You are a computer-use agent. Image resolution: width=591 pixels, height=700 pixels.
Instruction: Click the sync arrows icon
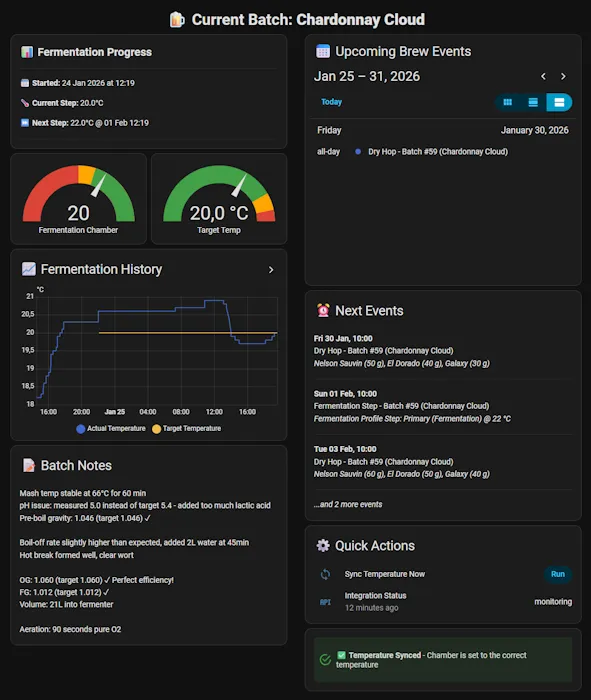point(325,574)
